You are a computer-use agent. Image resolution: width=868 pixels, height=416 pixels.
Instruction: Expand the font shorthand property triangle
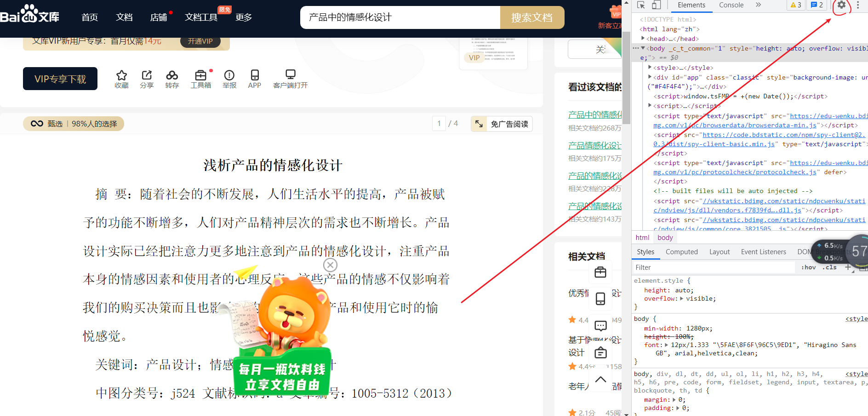pos(667,345)
